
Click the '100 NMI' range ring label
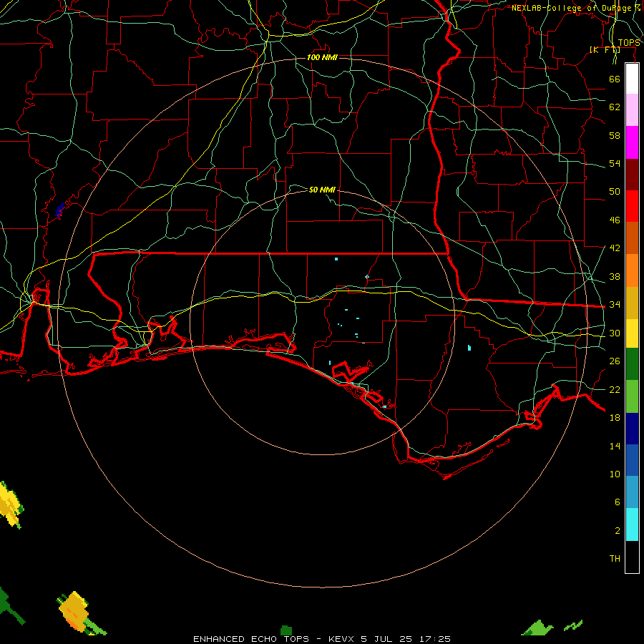point(322,57)
